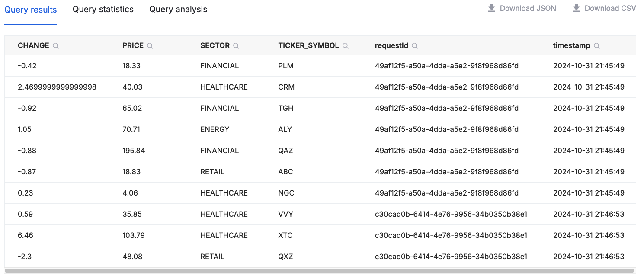Click the search icon beside PRICE column
The height and width of the screenshot is (279, 644).
pyautogui.click(x=150, y=46)
